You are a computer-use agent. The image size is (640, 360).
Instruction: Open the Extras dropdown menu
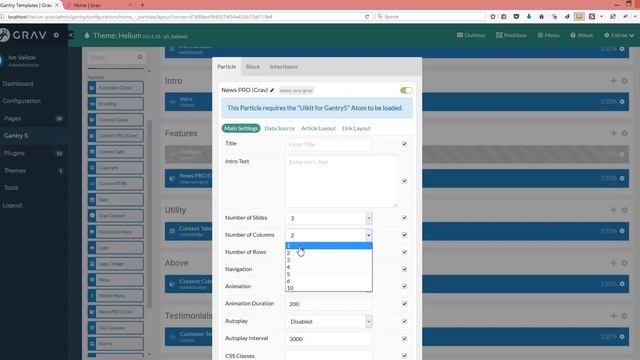(x=619, y=36)
